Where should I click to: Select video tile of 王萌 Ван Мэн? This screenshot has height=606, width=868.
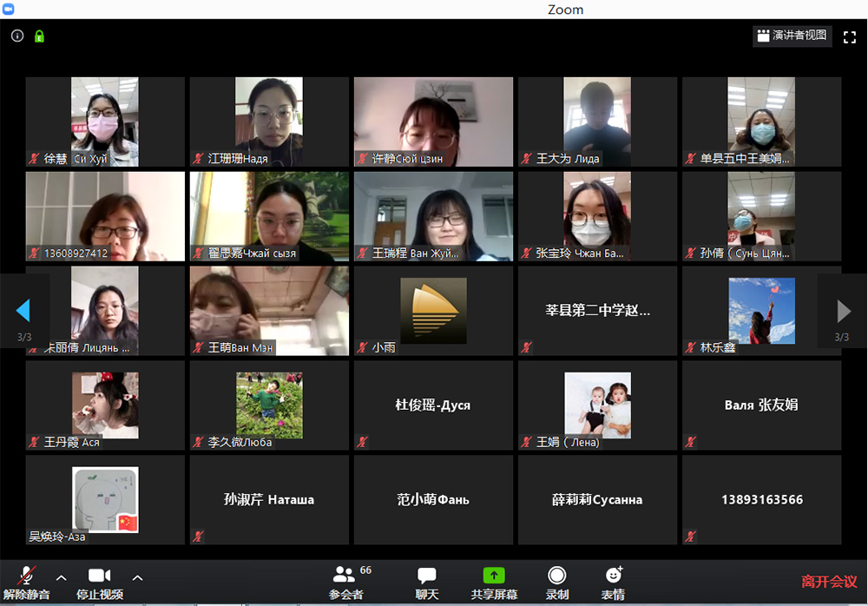(269, 311)
